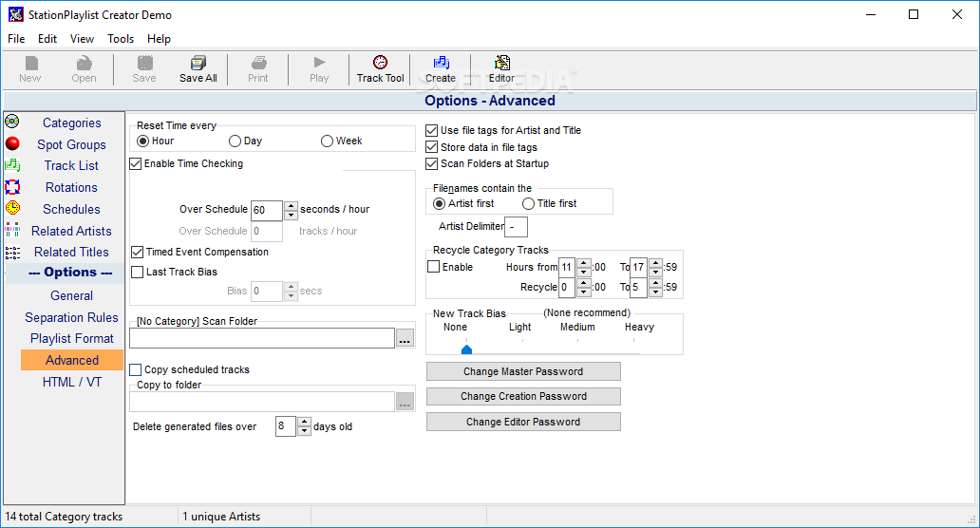
Task: Click the Artist Delimiter input field
Action: point(517,227)
